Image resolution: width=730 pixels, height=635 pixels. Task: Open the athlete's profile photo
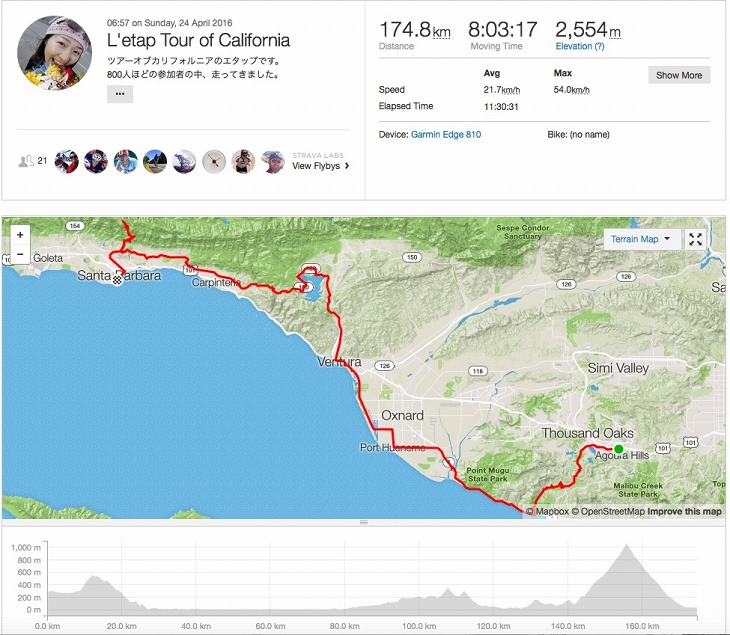pos(54,53)
